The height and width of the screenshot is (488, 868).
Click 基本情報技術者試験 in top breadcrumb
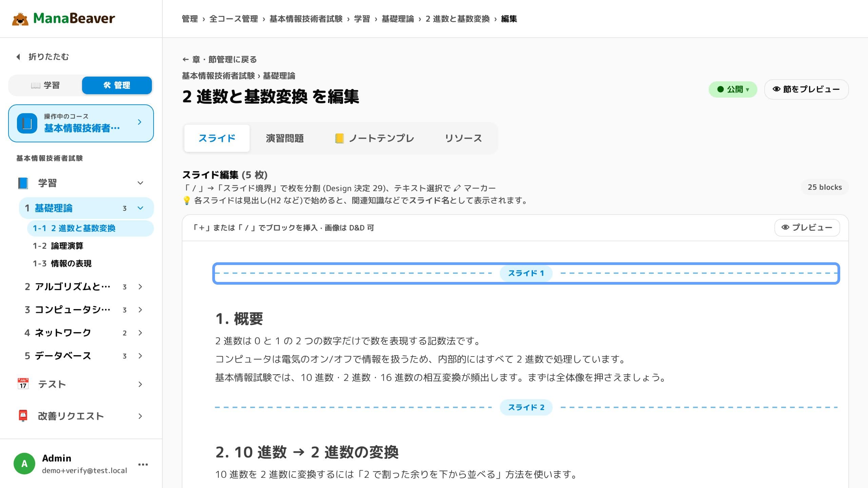tap(306, 19)
